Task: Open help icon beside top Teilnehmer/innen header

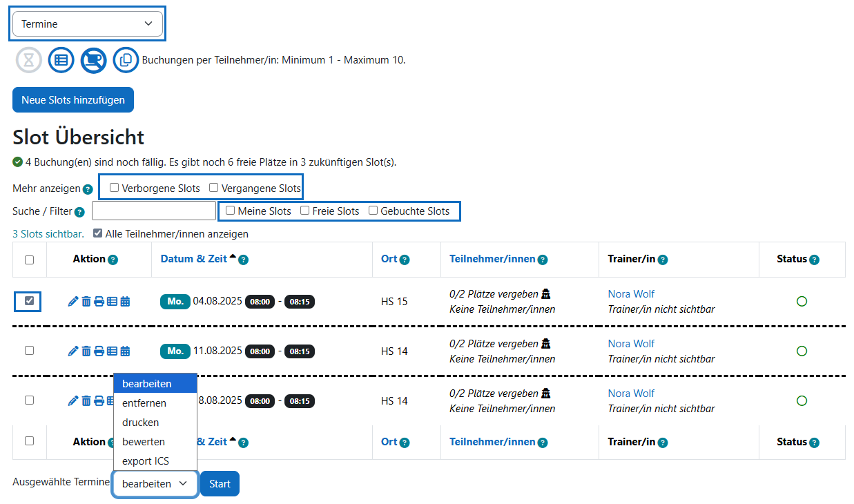Action: (x=543, y=260)
